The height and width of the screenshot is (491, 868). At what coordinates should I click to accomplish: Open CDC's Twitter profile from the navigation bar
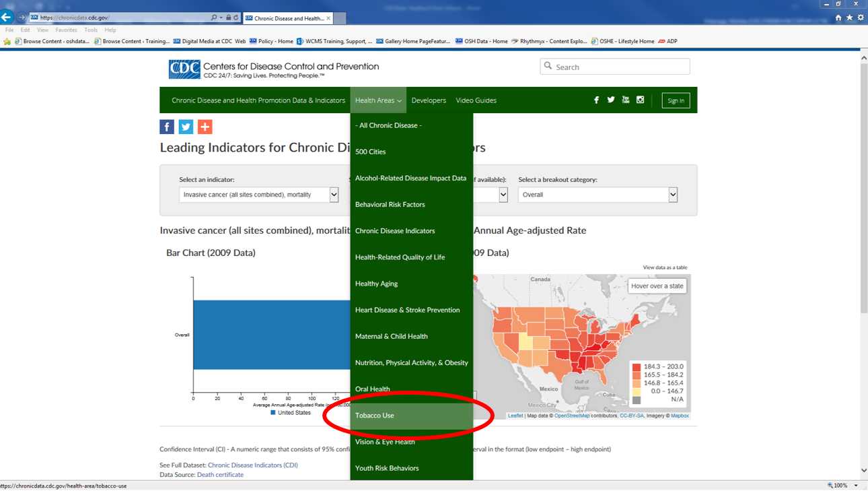pyautogui.click(x=611, y=100)
